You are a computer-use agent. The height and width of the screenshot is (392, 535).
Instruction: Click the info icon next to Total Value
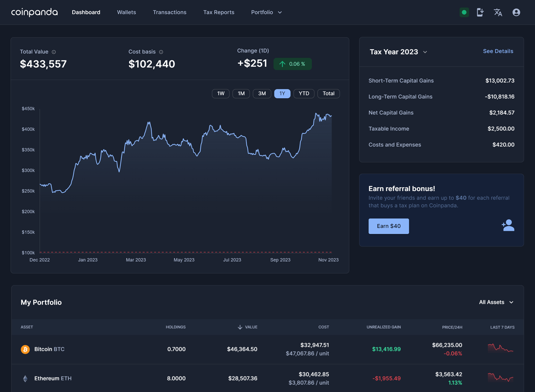click(53, 52)
